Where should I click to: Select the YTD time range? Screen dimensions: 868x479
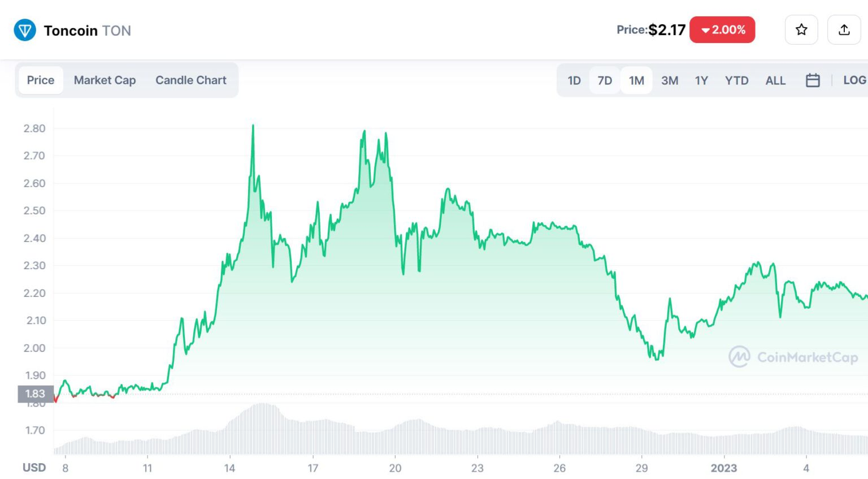[x=736, y=80]
